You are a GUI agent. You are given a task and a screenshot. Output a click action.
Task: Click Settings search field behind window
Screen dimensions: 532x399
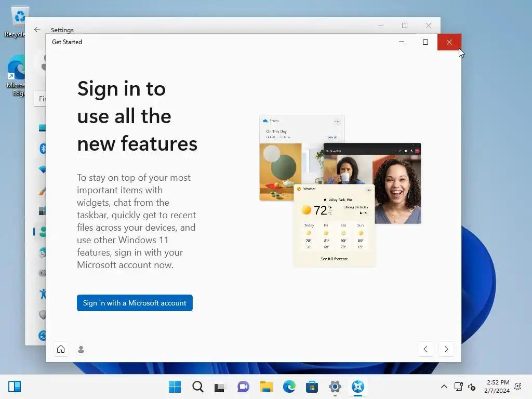click(40, 99)
